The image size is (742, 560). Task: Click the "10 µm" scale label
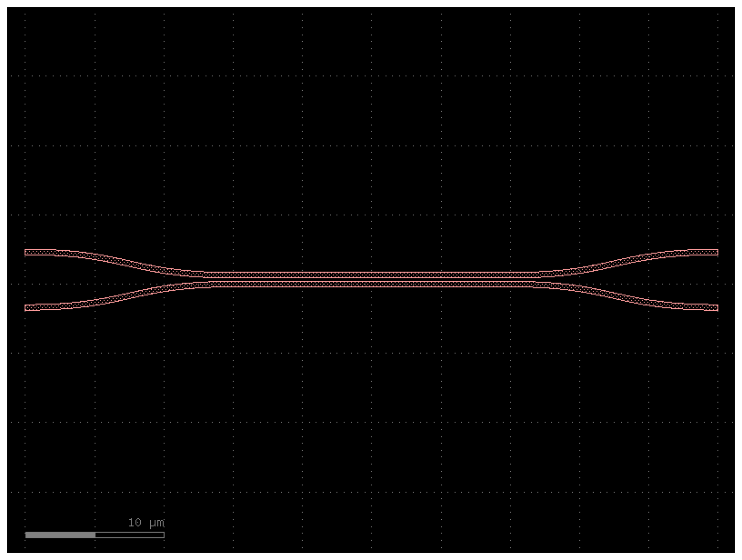point(146,523)
